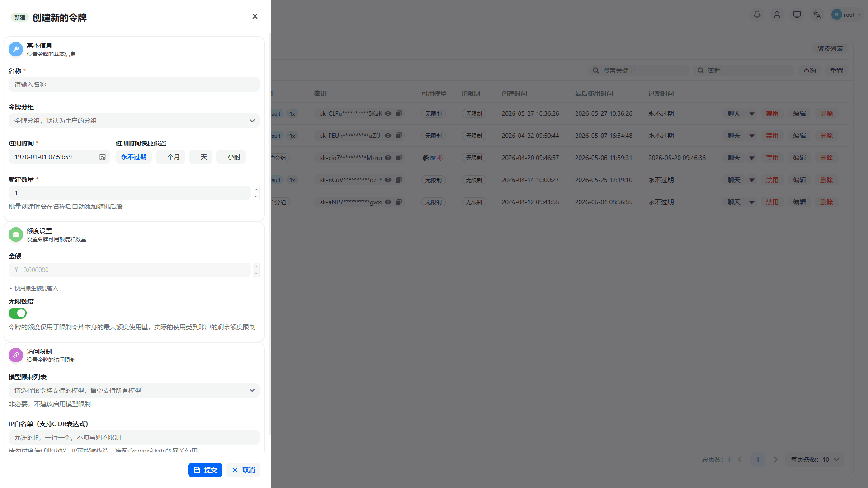Click the 无限制 IP tag in sk-CLFu row
Viewport: 868px width, 488px height.
point(474,114)
